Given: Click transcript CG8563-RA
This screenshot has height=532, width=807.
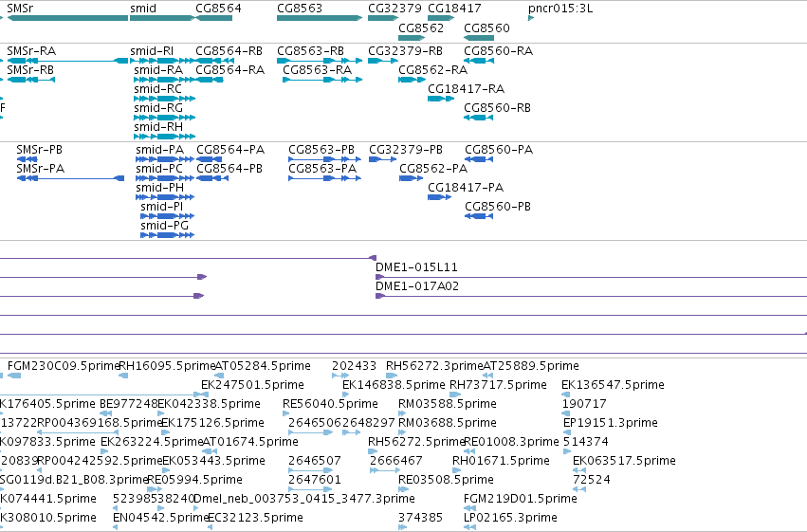Looking at the screenshot, I should 318,70.
